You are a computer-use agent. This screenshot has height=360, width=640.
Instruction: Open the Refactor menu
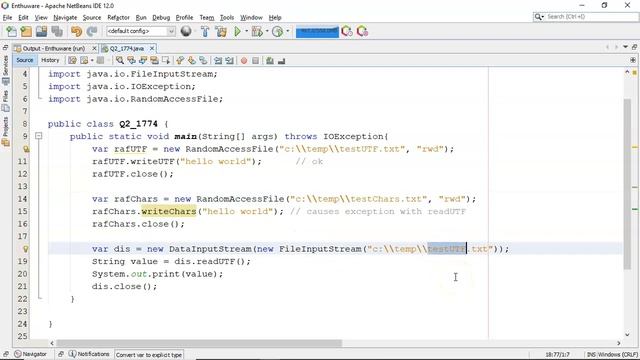pos(118,18)
